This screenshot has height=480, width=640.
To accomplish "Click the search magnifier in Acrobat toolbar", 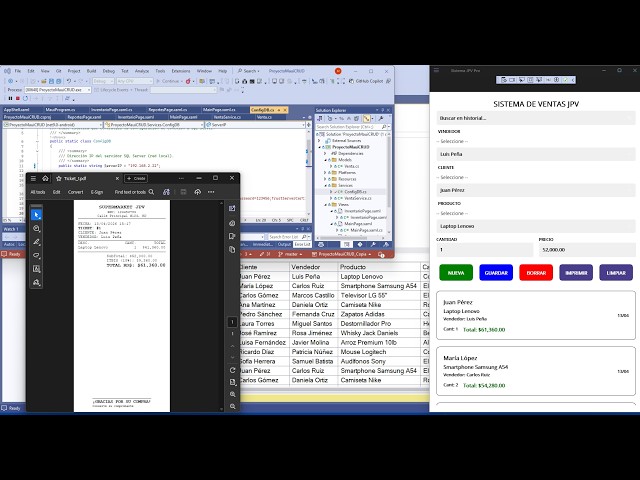I will coord(151,192).
